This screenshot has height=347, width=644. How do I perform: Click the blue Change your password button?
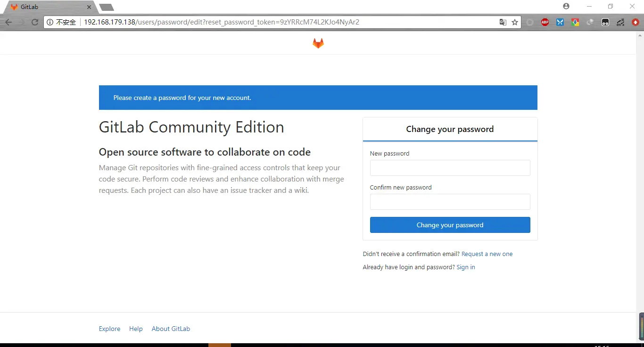450,225
